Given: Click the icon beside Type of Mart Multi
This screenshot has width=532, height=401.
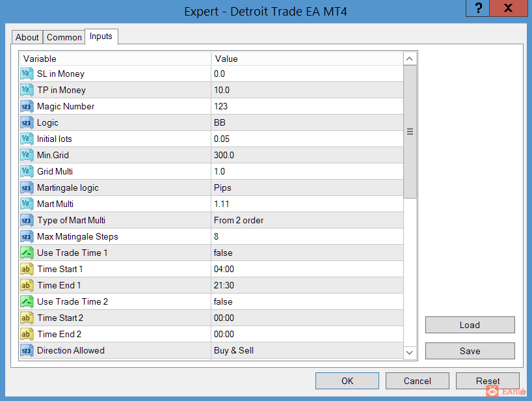Looking at the screenshot, I should (x=27, y=221).
